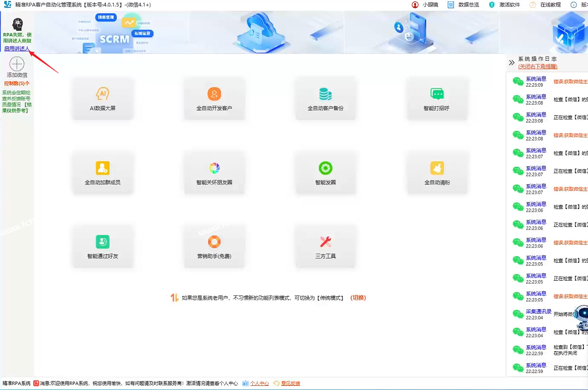Open 智能打招呼 feature

[437, 99]
